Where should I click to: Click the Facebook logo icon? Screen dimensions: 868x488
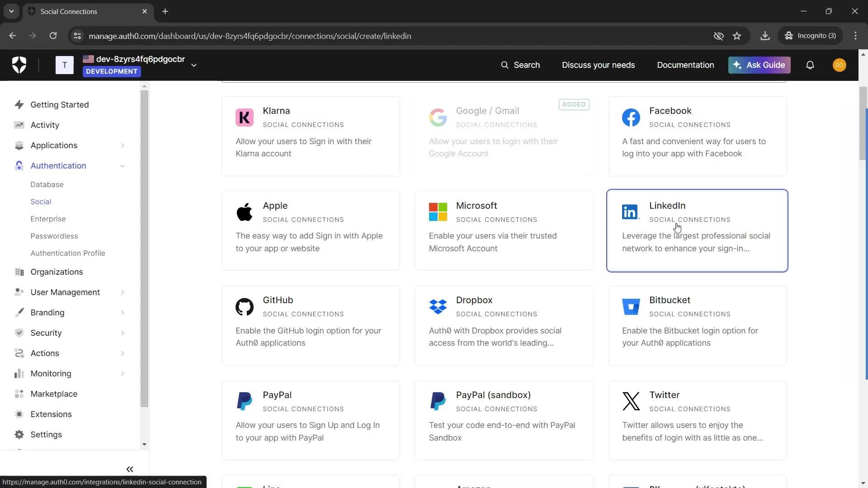631,117
